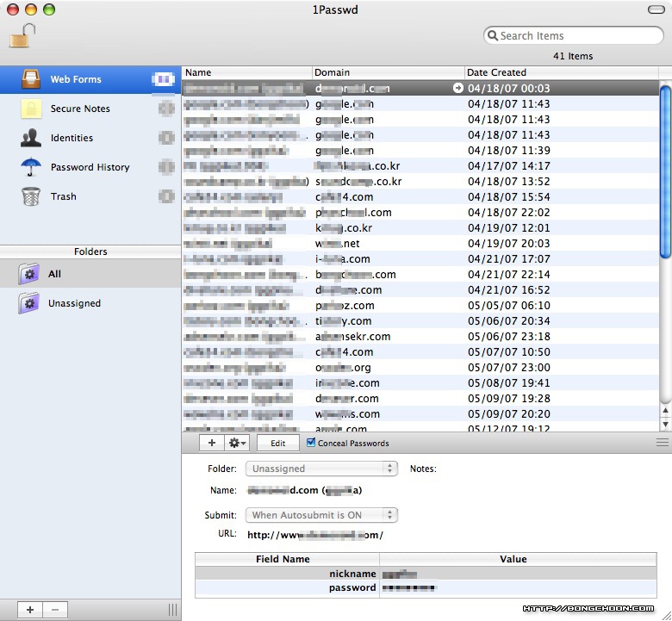Click the remove folder minus button
Image resolution: width=672 pixels, height=621 pixels.
coord(55,610)
